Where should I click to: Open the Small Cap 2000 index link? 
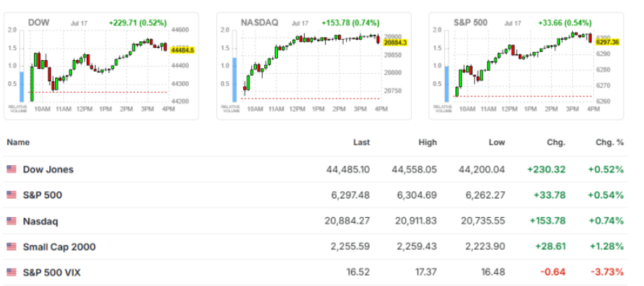tap(59, 247)
